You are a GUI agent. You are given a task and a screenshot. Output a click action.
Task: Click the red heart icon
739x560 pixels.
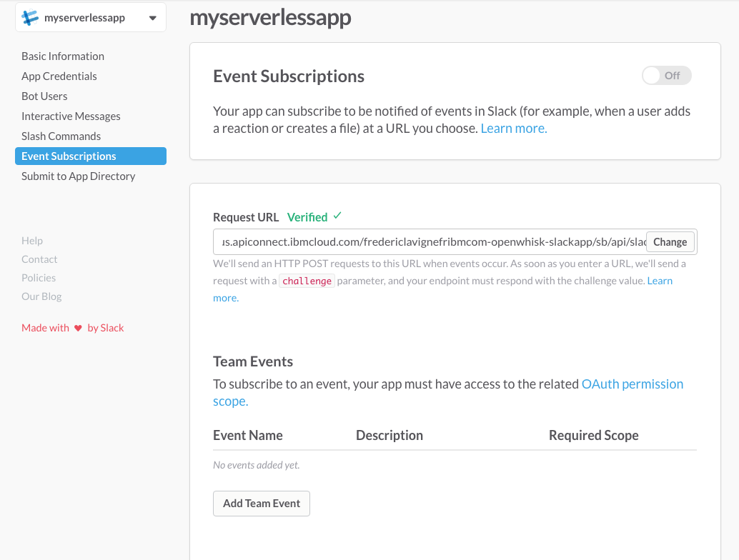tap(78, 329)
